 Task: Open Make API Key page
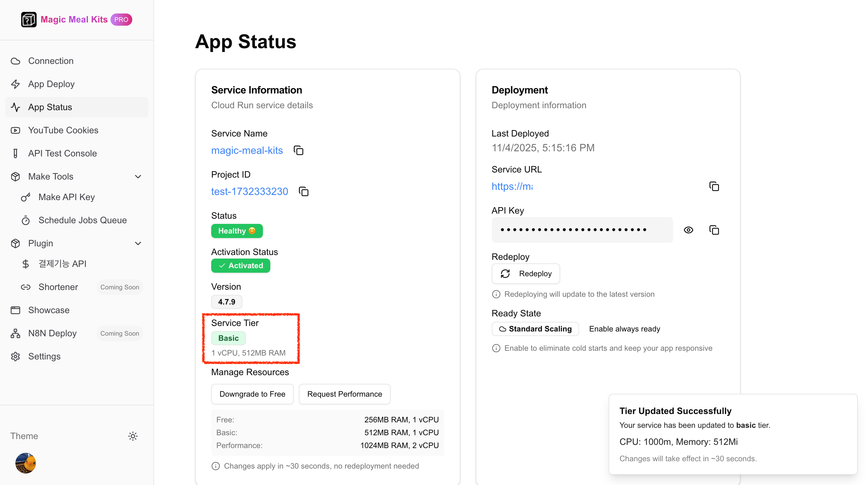[82, 197]
